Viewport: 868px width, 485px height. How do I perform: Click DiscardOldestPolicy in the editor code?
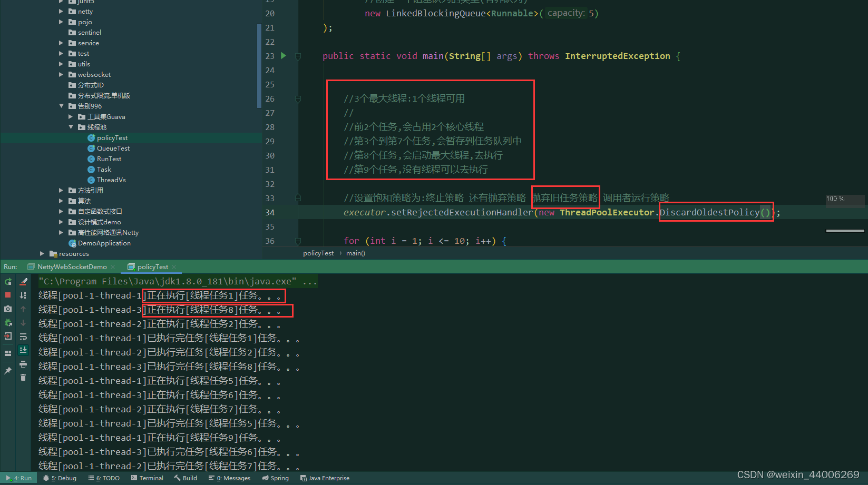pos(709,212)
